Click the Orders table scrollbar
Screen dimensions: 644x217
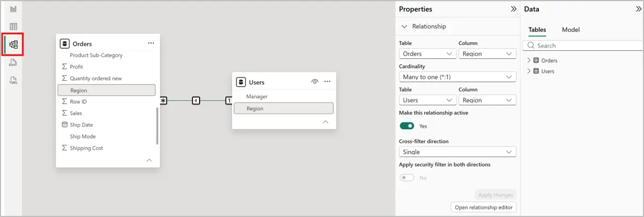pyautogui.click(x=157, y=126)
